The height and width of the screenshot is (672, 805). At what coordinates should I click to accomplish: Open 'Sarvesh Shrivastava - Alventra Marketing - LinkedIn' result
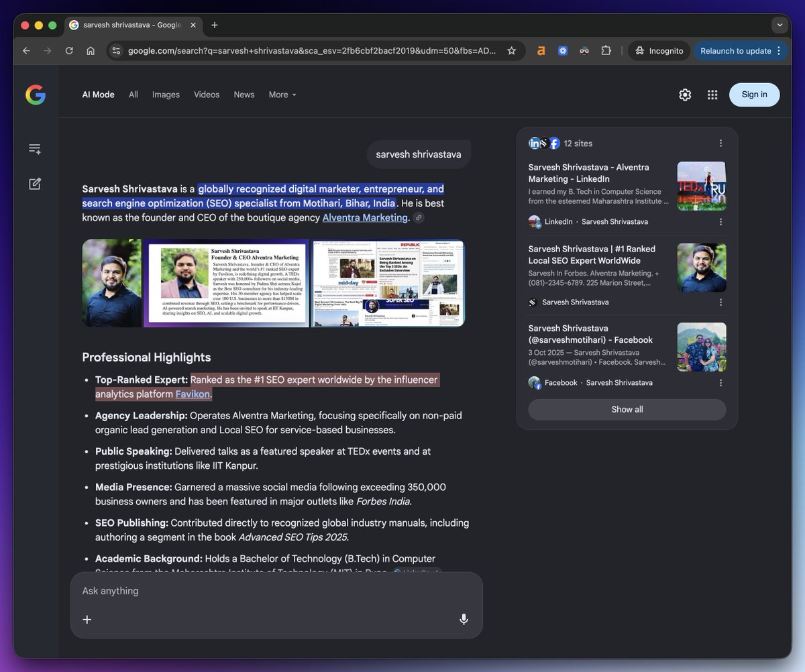tap(589, 173)
